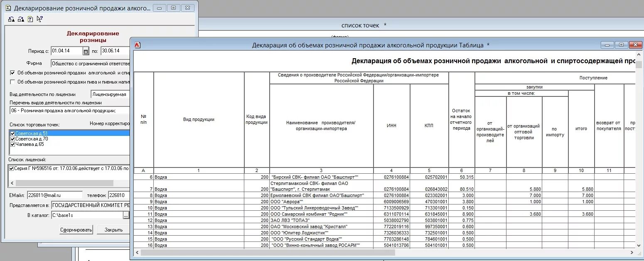Screen dimensions: 644x261
Task: Click the Код вида продукции column header
Action: pyautogui.click(x=257, y=120)
